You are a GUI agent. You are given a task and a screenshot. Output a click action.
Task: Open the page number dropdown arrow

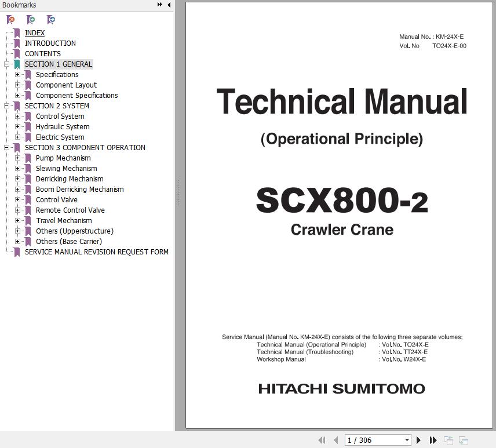click(407, 440)
